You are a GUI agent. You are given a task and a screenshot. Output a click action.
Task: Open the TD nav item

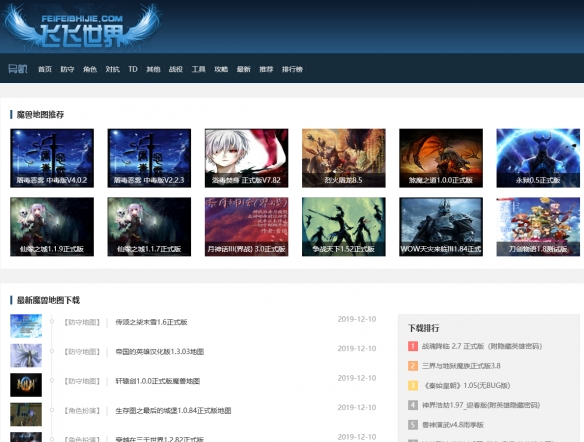coord(133,69)
